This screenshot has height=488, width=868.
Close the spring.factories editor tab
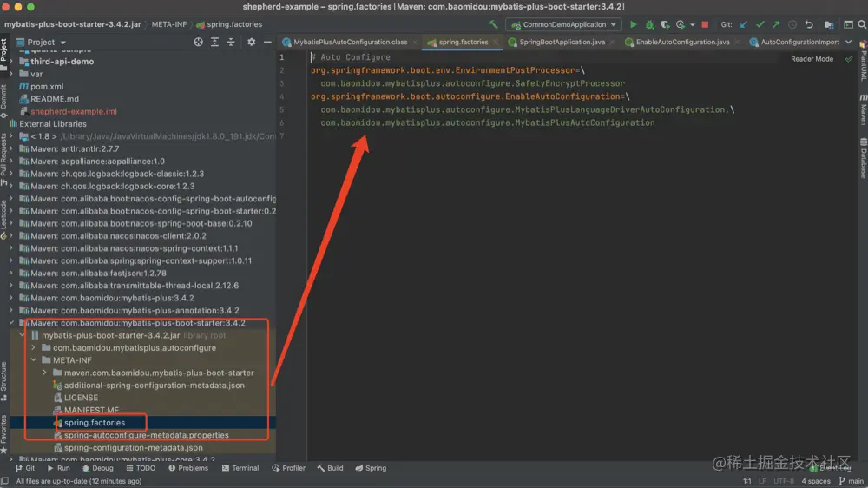pyautogui.click(x=496, y=42)
